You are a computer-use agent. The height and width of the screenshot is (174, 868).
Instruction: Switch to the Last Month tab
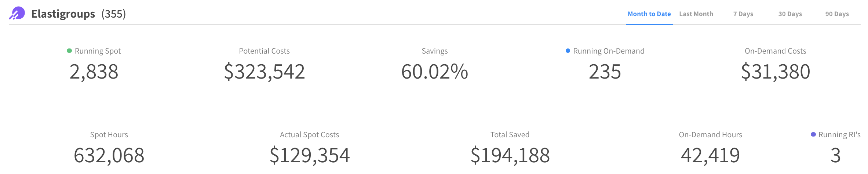(x=696, y=14)
